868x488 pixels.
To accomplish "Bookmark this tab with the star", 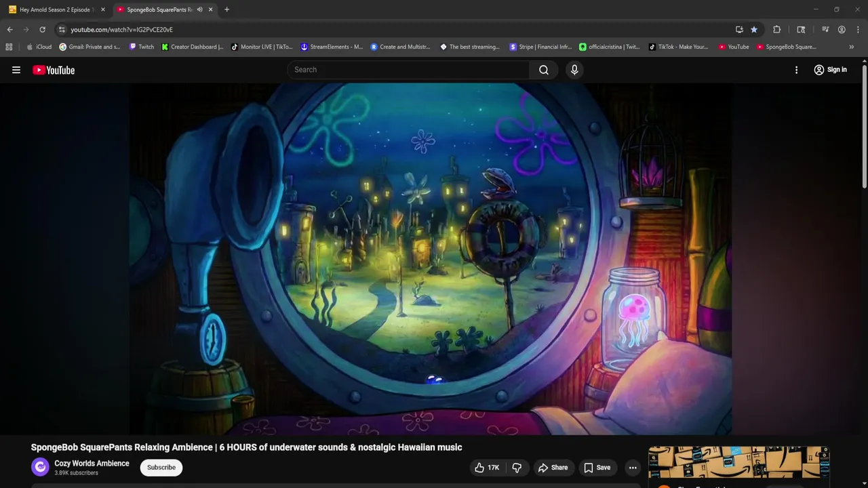I will click(754, 30).
